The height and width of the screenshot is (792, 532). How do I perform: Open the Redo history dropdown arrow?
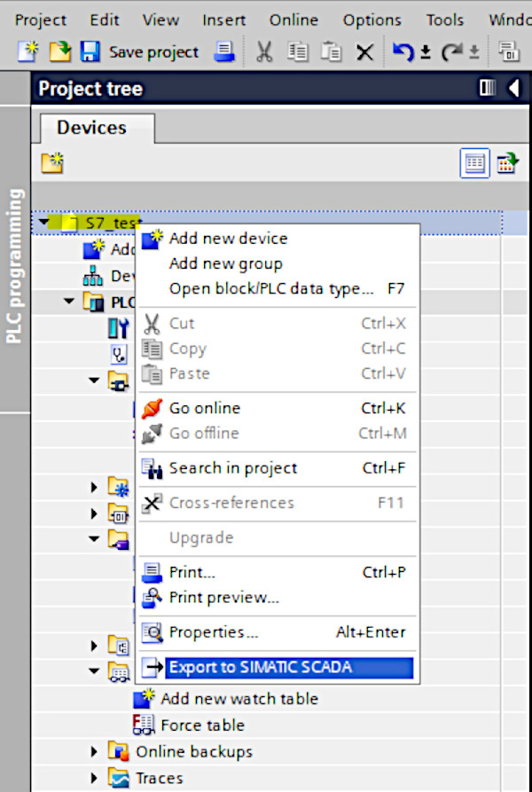(x=474, y=51)
